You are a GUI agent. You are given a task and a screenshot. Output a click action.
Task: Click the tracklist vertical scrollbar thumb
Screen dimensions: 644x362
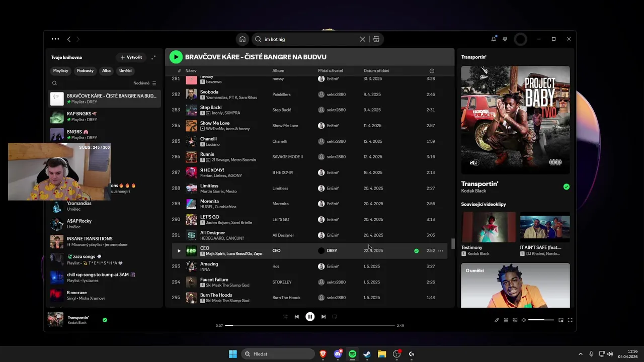[453, 243]
